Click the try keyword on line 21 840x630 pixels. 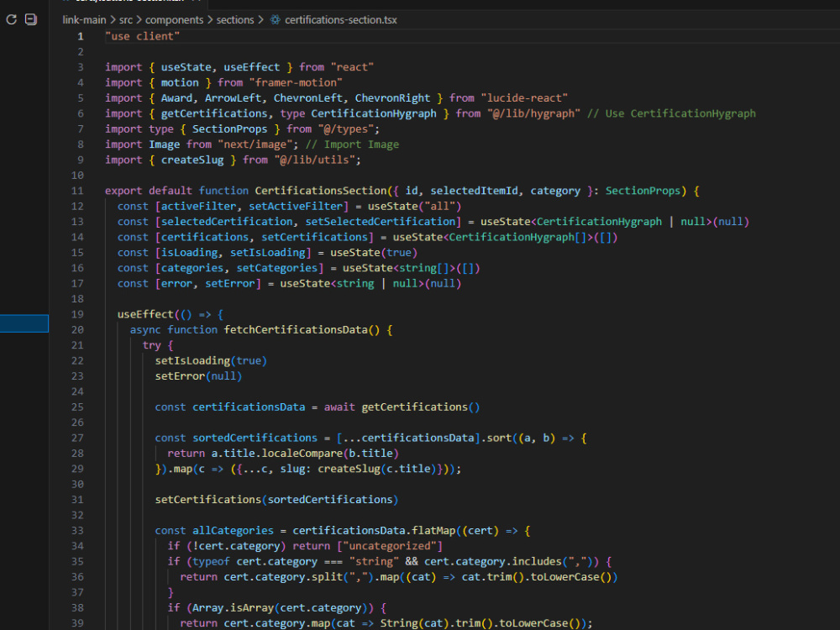pos(151,345)
